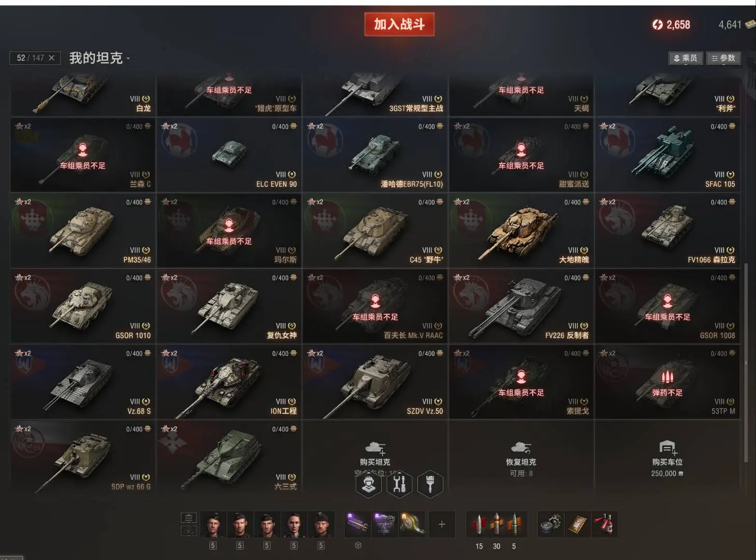The height and width of the screenshot is (560, 756).
Task: Select the FV226 反制者 tank card
Action: (x=521, y=306)
